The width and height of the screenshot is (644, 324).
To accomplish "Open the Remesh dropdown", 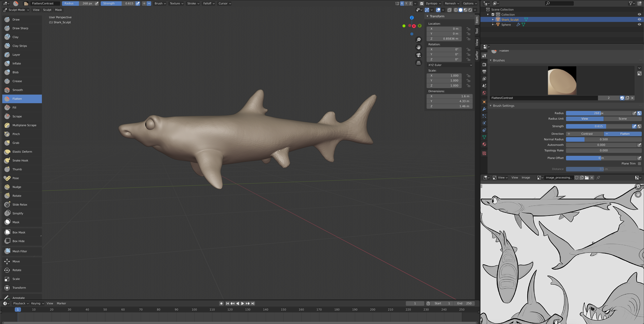I will point(452,4).
